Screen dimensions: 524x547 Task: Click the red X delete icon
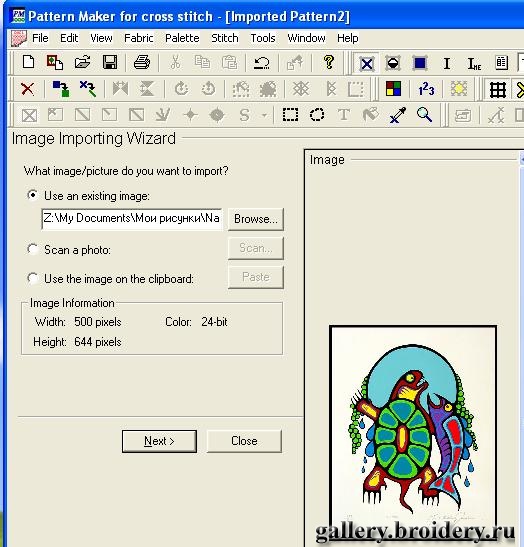28,89
